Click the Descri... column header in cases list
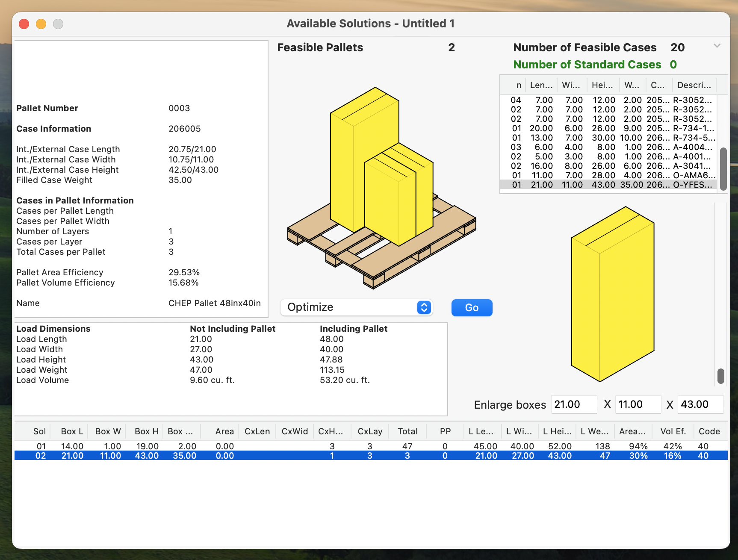 pos(694,85)
